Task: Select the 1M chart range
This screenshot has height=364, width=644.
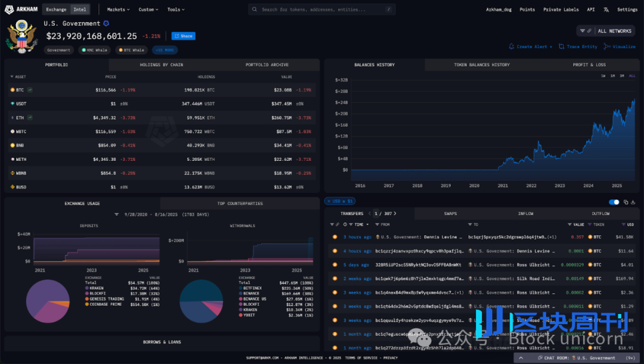Action: point(612,76)
